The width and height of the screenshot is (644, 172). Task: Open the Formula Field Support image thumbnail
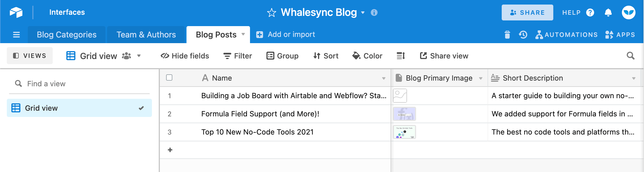pos(404,114)
